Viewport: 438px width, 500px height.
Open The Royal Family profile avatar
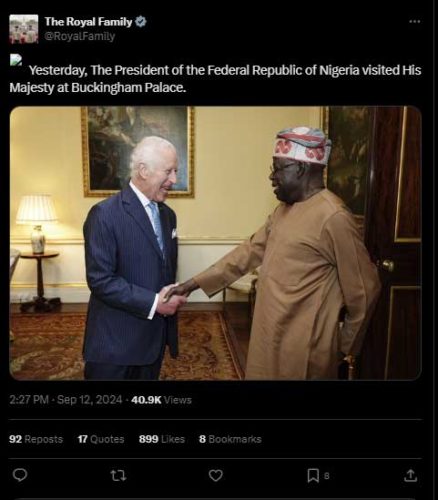(x=24, y=29)
